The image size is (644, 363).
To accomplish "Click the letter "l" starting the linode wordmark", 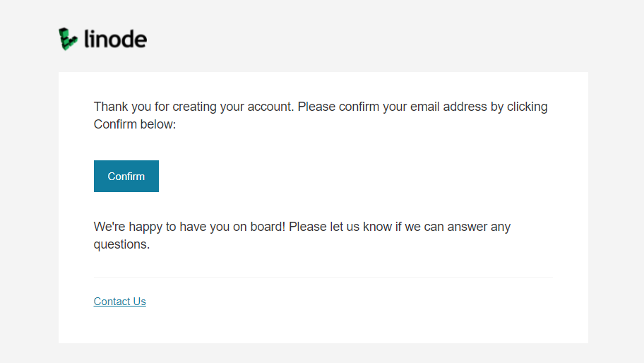I will [86, 39].
